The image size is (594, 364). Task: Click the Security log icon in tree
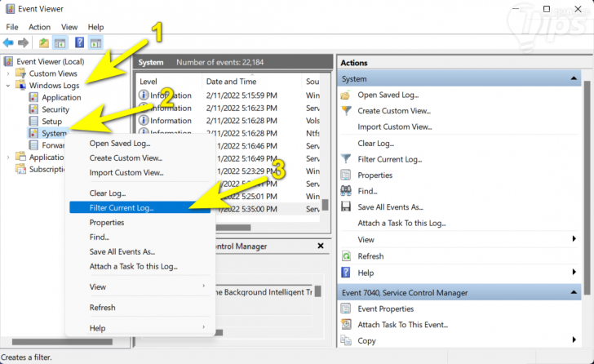coord(33,109)
